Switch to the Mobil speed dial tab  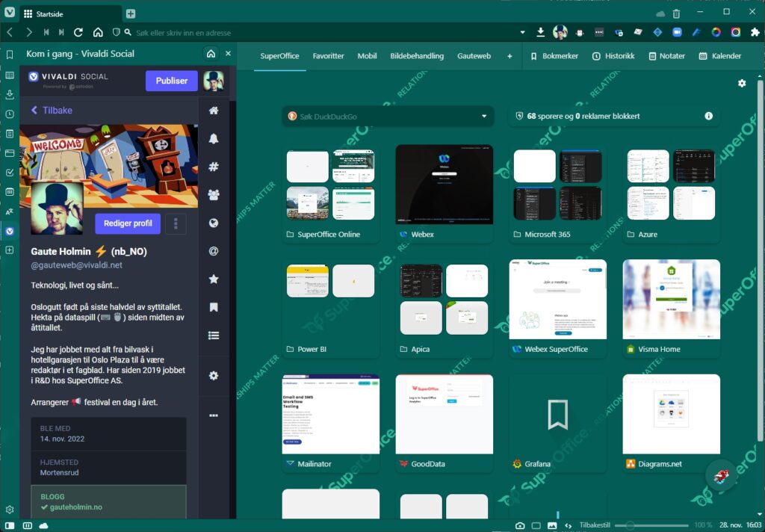tap(367, 56)
